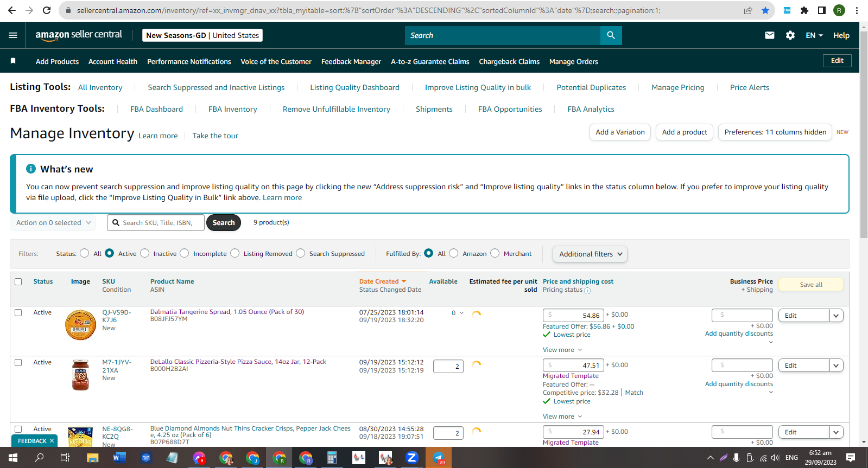Viewport: 868px width, 468px height.
Task: Open the hamburger navigation menu
Action: coord(13,35)
